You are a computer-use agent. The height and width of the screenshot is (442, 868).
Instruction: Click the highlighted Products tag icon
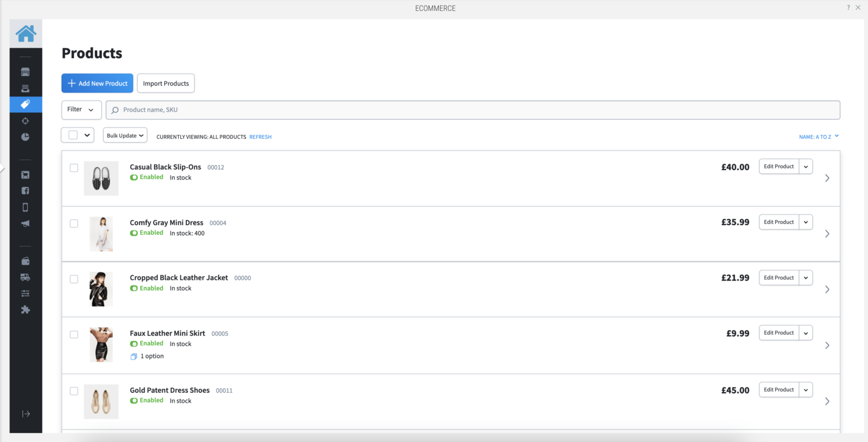[x=25, y=104]
